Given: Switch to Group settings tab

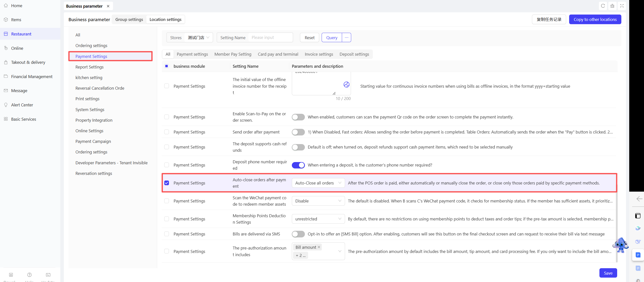Looking at the screenshot, I should click(129, 19).
